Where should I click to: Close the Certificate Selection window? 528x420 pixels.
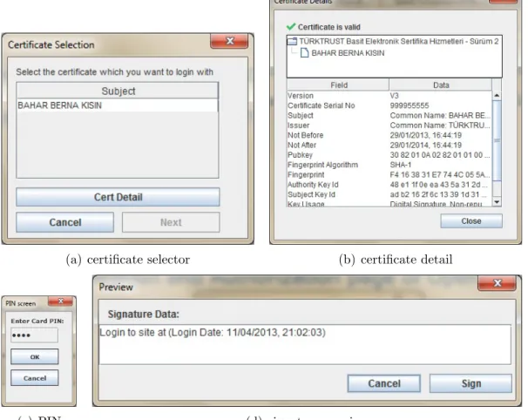(229, 41)
